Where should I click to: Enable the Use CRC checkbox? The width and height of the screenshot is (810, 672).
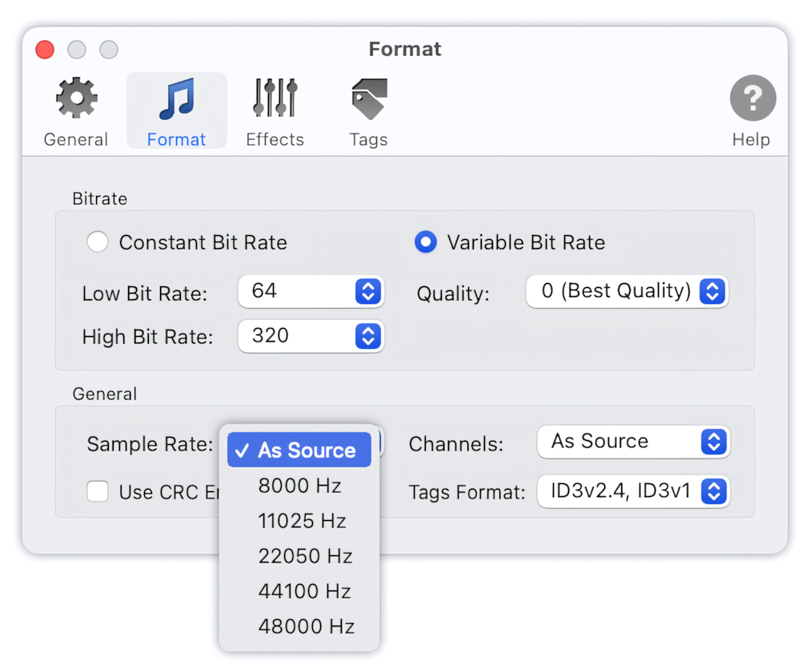98,492
